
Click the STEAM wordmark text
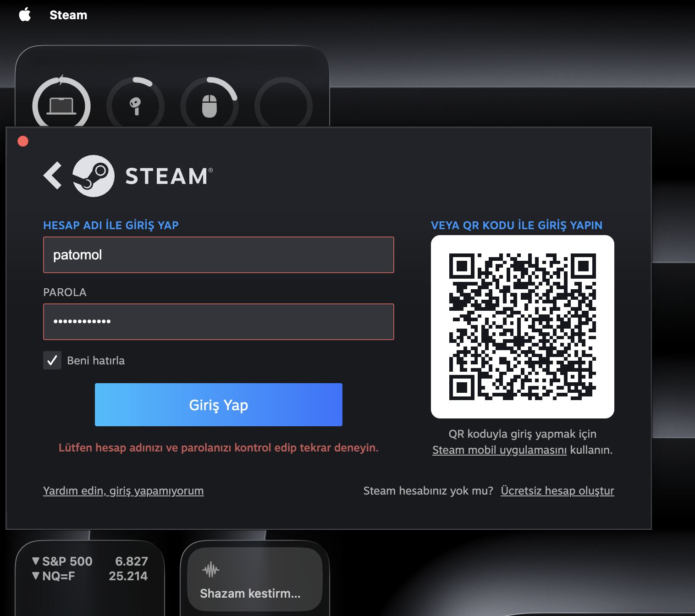coord(169,176)
